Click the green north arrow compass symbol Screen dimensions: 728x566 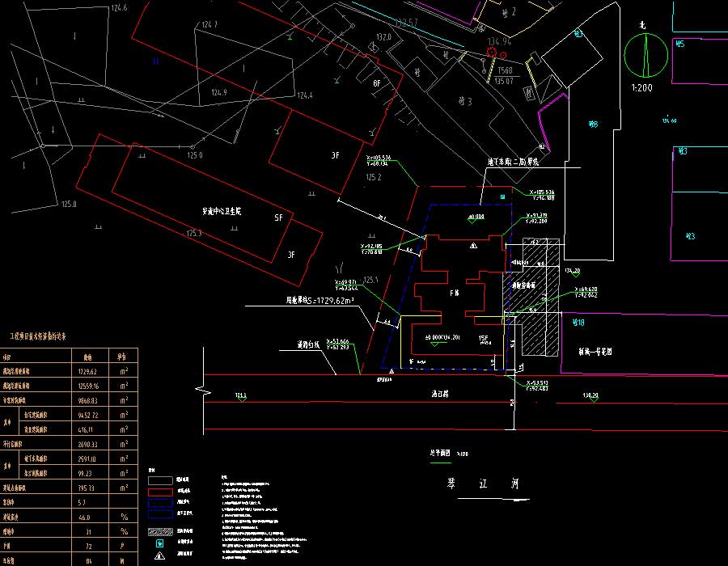645,55
